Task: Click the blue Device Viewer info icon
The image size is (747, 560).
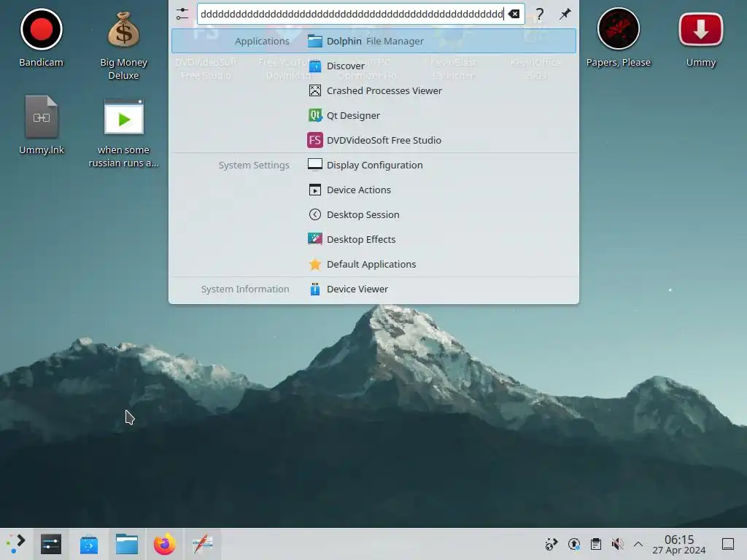Action: pyautogui.click(x=315, y=289)
